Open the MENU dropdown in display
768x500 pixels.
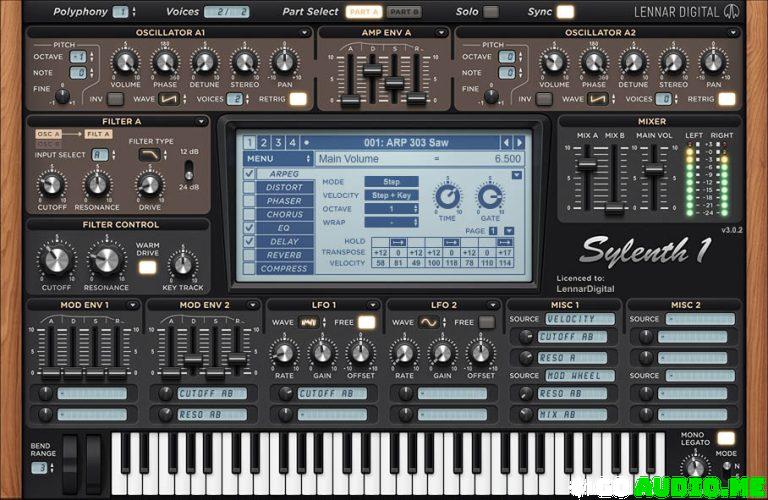[x=278, y=159]
